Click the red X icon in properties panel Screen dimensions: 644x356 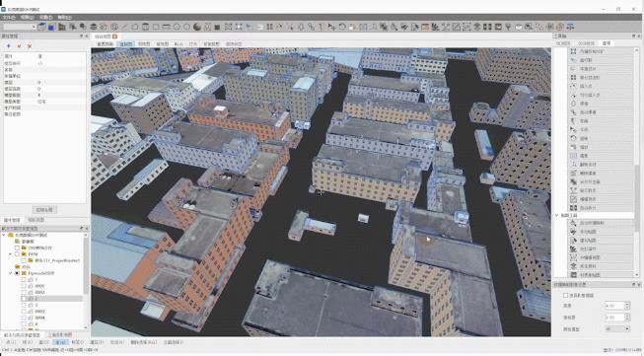[30, 46]
